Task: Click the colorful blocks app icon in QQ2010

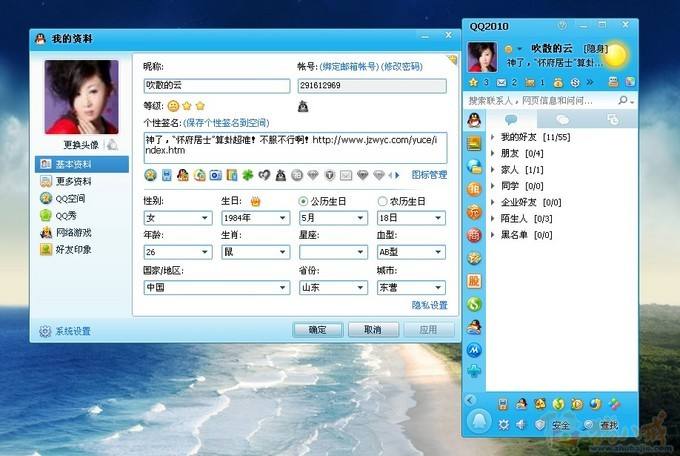Action: pos(614,404)
